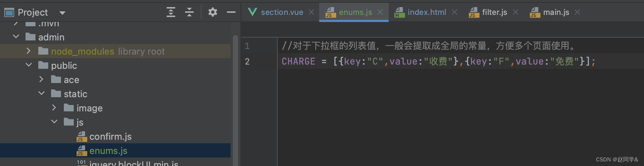Collapse the static folder chevron
This screenshot has height=166, width=644.
pyautogui.click(x=41, y=93)
